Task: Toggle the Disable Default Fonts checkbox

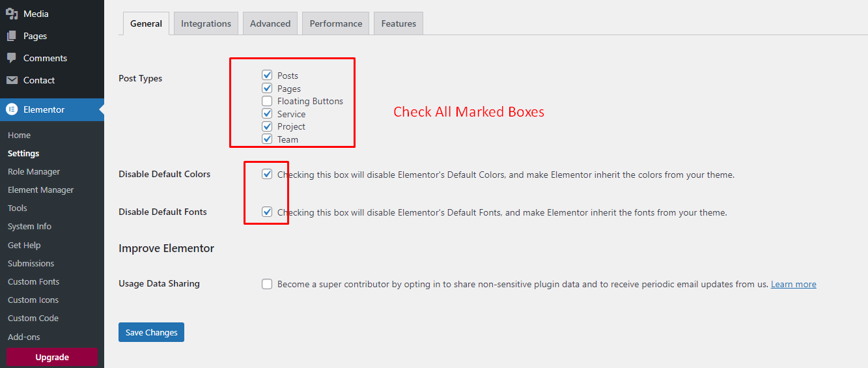Action: tap(267, 212)
